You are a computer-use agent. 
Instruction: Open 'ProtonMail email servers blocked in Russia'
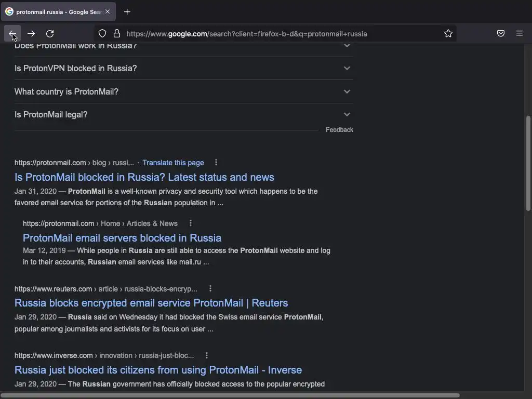coord(122,238)
